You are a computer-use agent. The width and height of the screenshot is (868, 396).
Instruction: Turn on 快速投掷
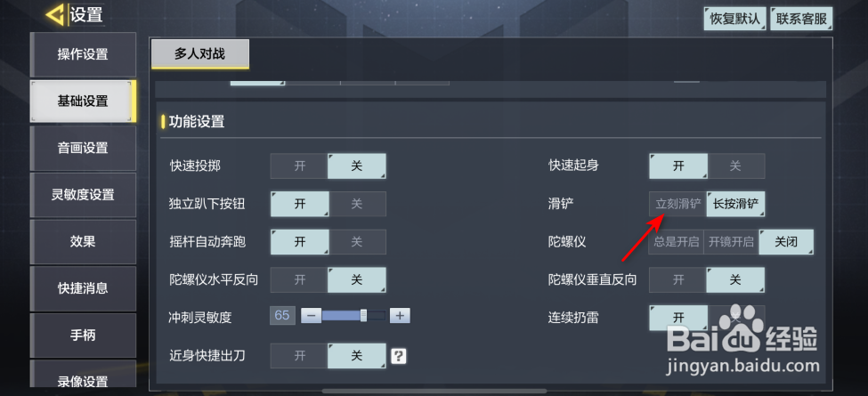pos(299,166)
